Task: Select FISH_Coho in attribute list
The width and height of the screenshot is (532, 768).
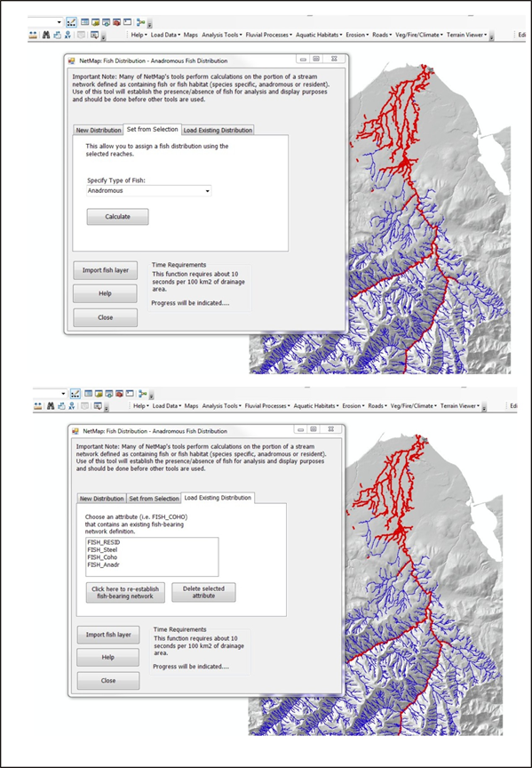Action: coord(102,557)
